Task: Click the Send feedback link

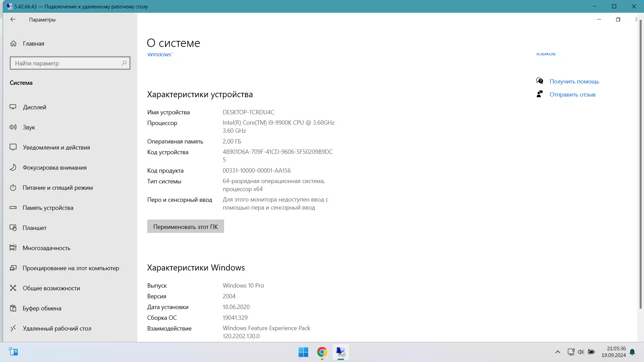Action: [x=572, y=95]
